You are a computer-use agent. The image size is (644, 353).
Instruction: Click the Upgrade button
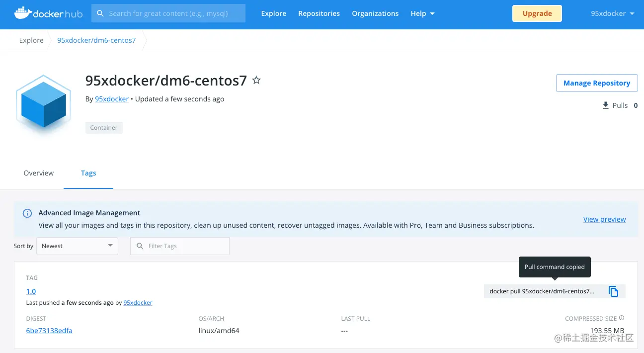click(537, 13)
